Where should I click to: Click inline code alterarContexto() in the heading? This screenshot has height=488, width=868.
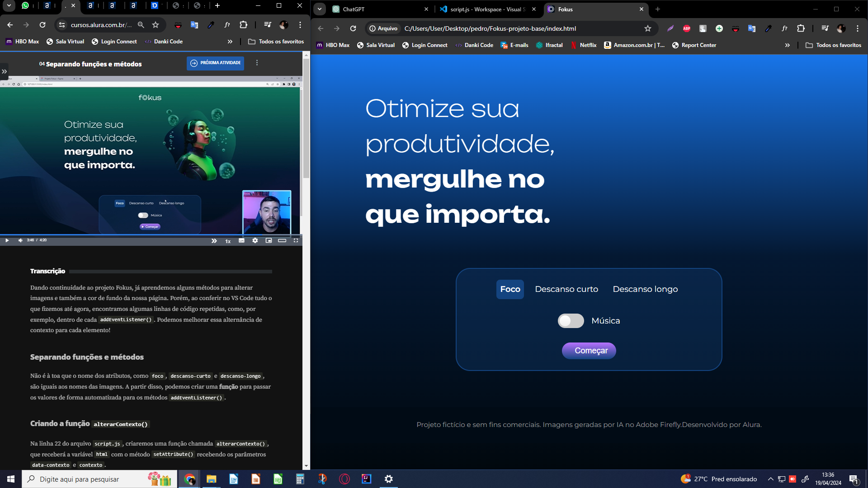[121, 424]
